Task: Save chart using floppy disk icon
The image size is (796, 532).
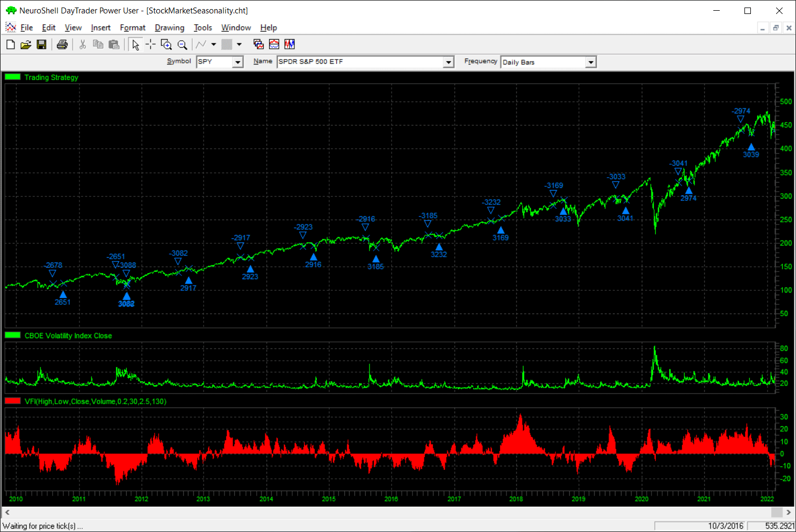Action: click(41, 45)
